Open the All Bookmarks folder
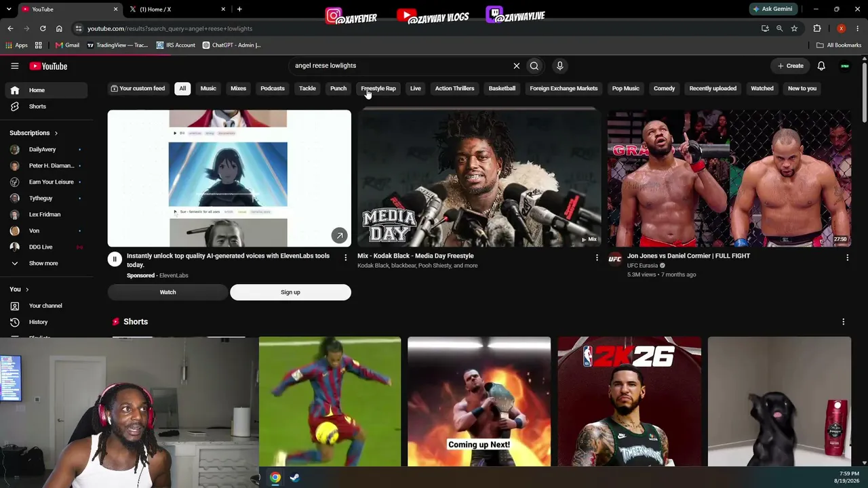The height and width of the screenshot is (488, 868). [839, 45]
